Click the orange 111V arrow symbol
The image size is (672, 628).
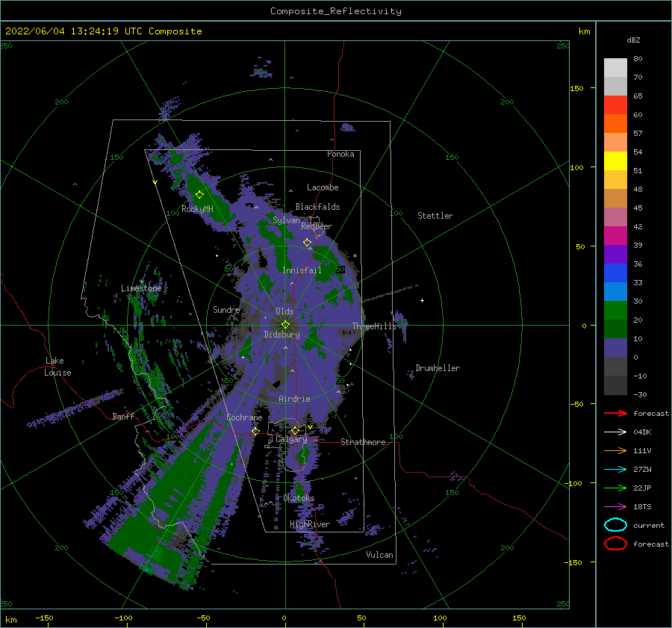[x=615, y=450]
